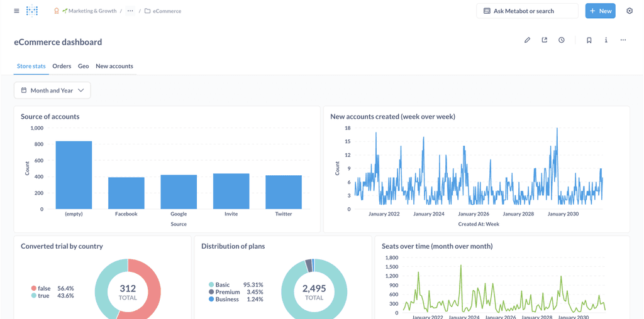
Task: Click the Metabase logo
Action: tap(32, 11)
